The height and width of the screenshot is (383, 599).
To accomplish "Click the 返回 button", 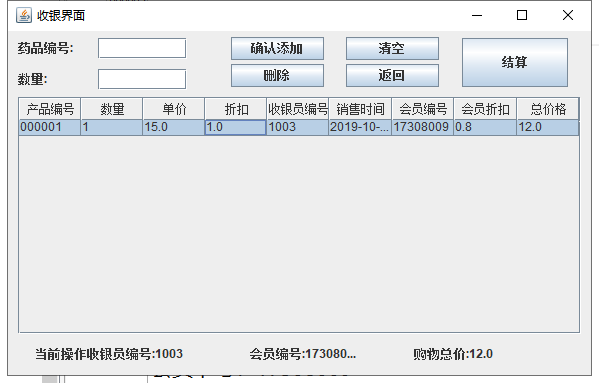I will 392,75.
